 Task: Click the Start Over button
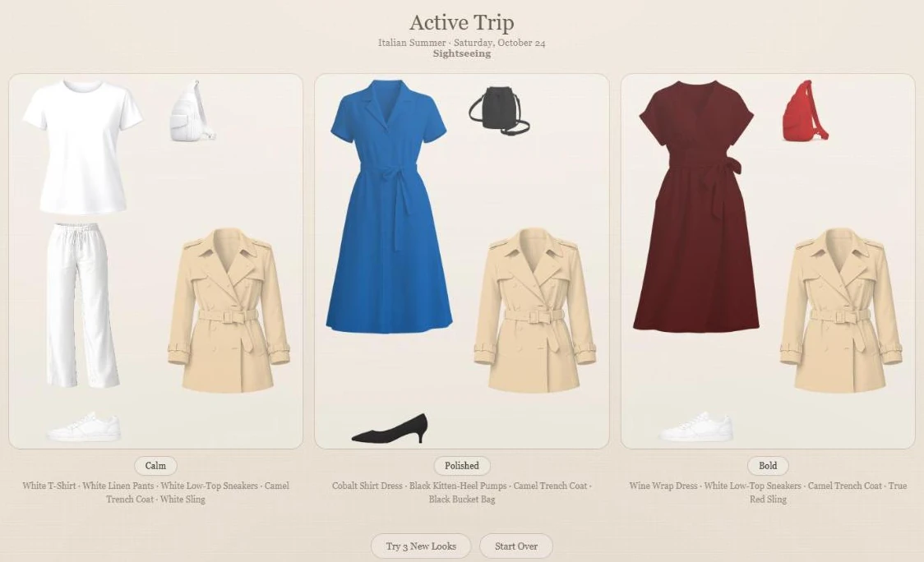[516, 546]
